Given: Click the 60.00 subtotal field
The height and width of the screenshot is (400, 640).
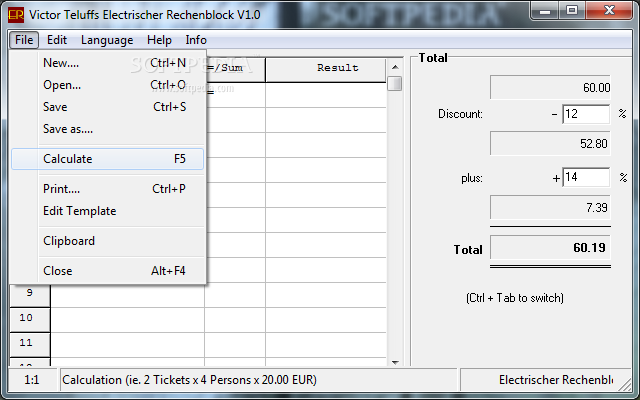Looking at the screenshot, I should coord(550,87).
